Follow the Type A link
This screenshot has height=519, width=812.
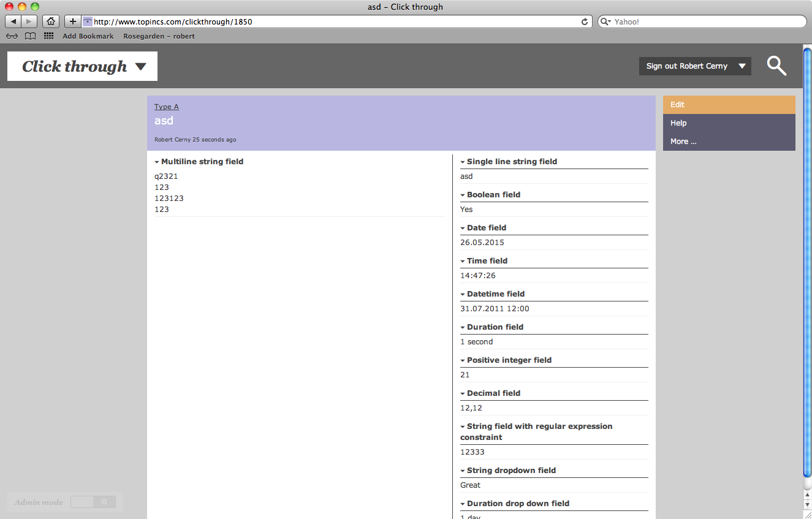(167, 107)
